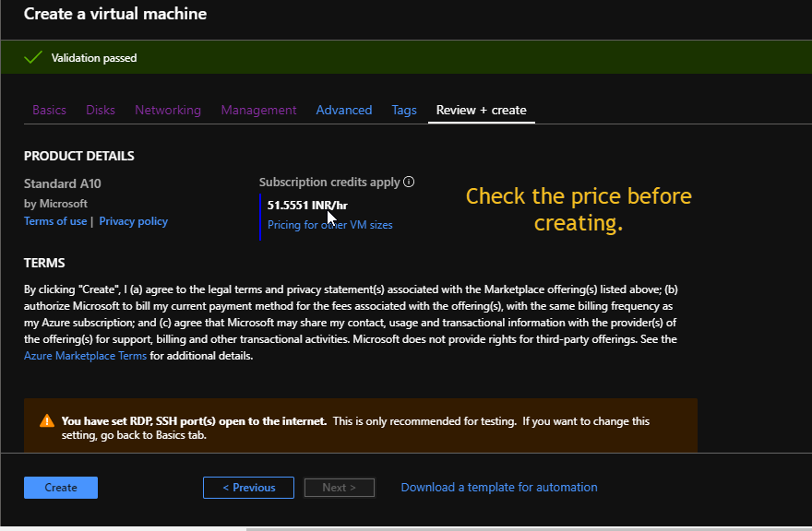
Task: Open the Azure Marketplace Terms link
Action: (x=85, y=356)
